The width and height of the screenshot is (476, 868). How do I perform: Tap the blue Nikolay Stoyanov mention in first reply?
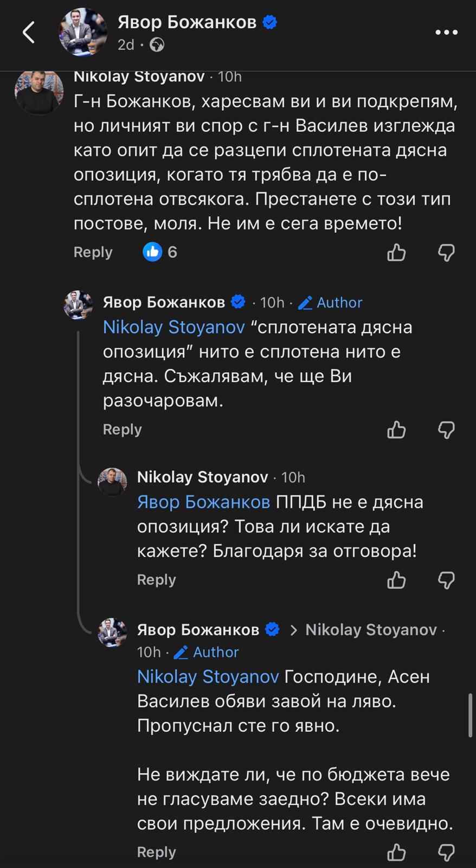[173, 327]
